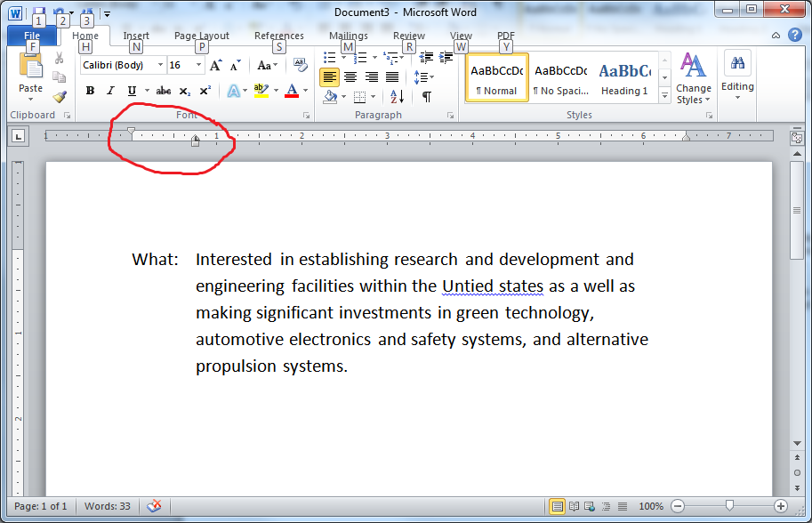Select the No Spacing style
Screen dimensions: 812x523
click(x=561, y=77)
